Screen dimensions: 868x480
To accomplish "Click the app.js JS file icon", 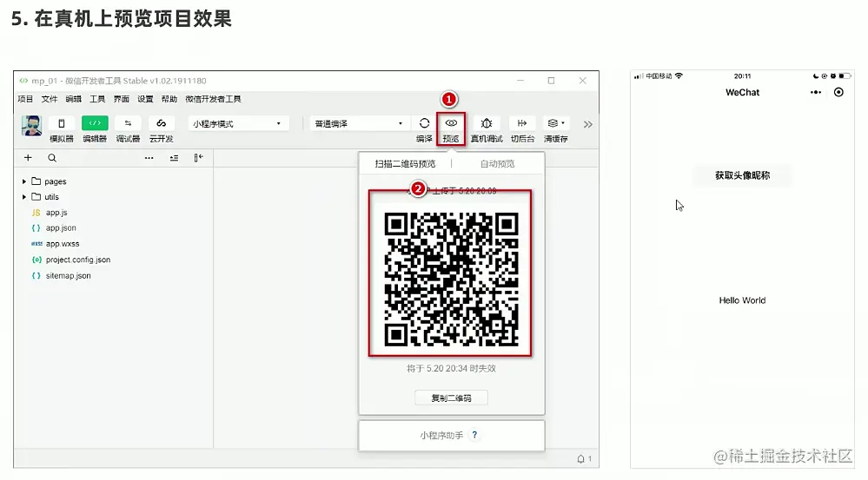I will point(36,213).
